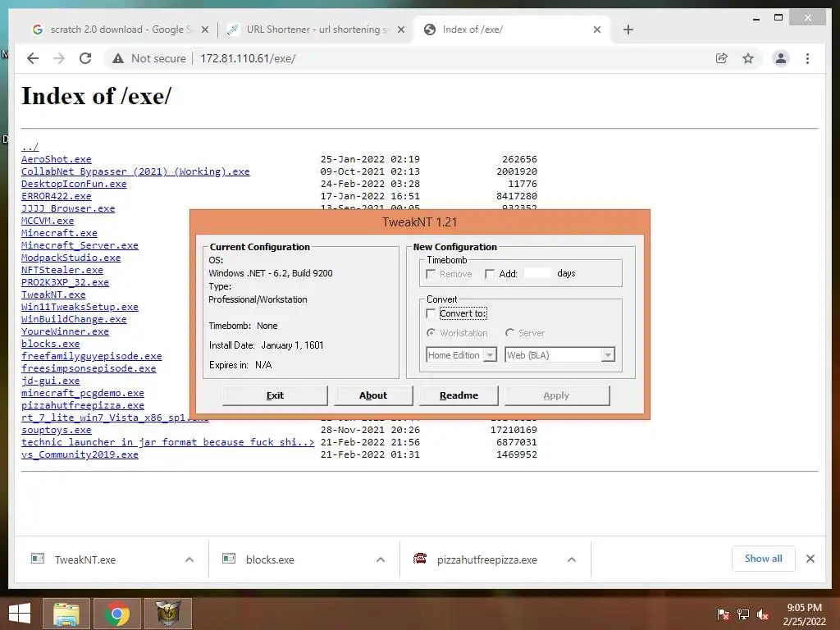
Task: Close the downloads bar
Action: coord(810,559)
